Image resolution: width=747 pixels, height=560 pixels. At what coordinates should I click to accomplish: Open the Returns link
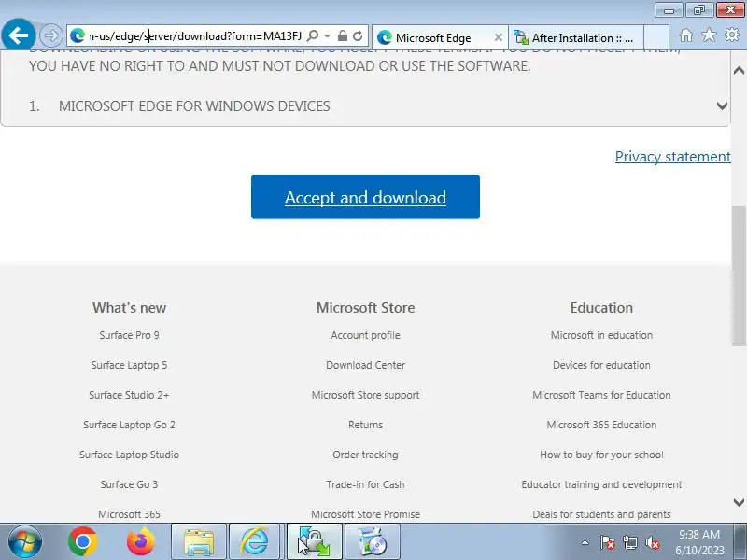(x=365, y=425)
